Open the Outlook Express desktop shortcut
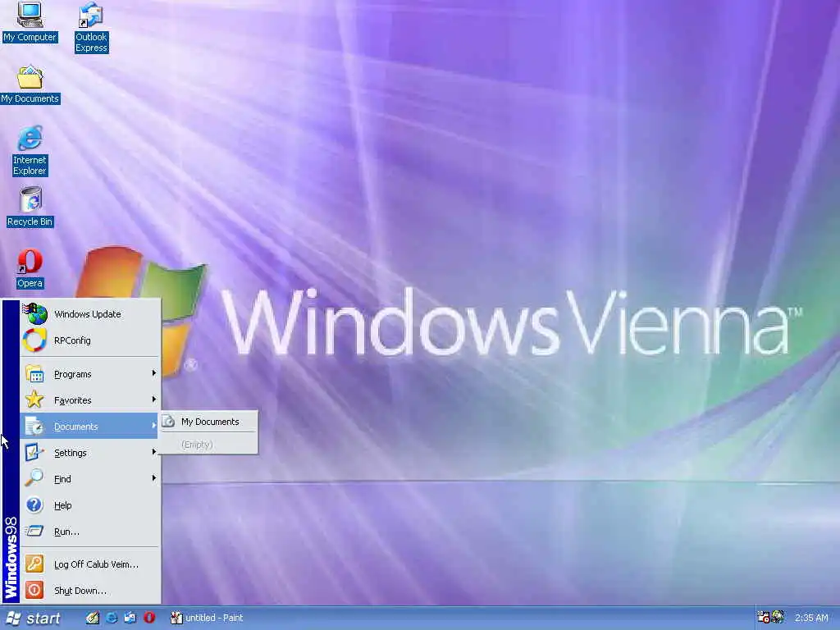The height and width of the screenshot is (630, 840). 91,27
